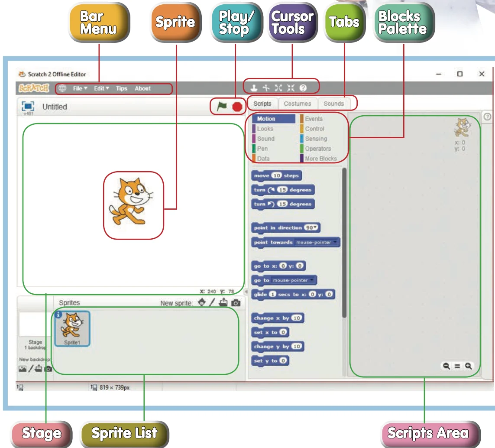
Task: Click the set x to block
Action: pyautogui.click(x=270, y=332)
